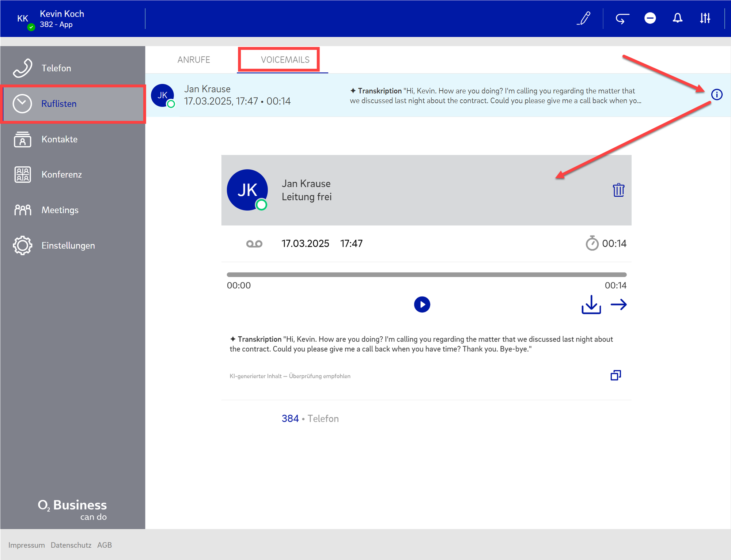Open Kontakte in the sidebar
Image resolution: width=731 pixels, height=560 pixels.
pyautogui.click(x=59, y=139)
